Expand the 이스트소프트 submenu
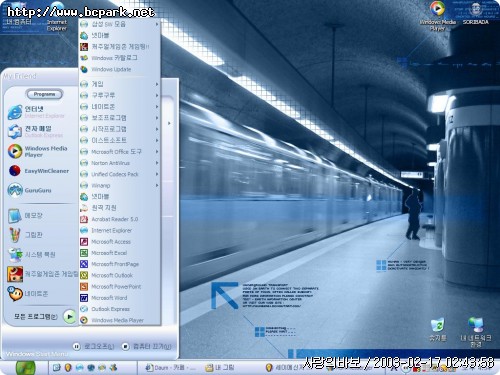The width and height of the screenshot is (500, 375). [x=119, y=140]
